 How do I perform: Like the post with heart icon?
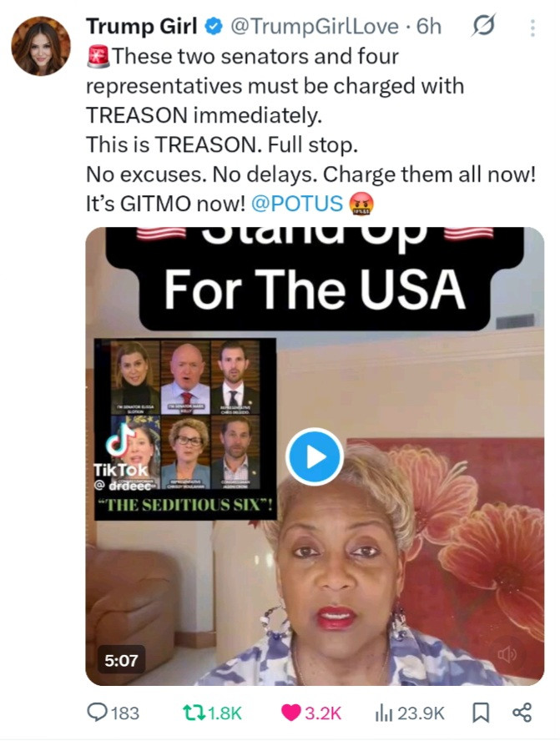tap(291, 713)
